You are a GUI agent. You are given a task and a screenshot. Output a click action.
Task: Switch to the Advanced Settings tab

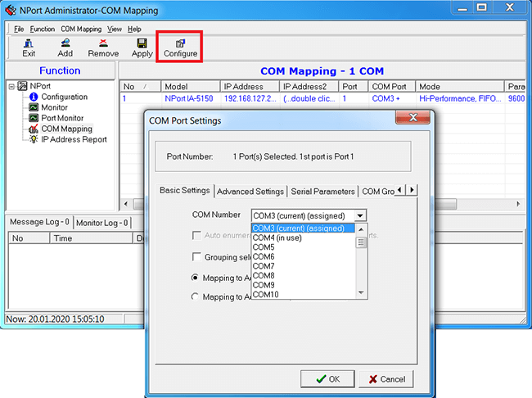coord(250,192)
